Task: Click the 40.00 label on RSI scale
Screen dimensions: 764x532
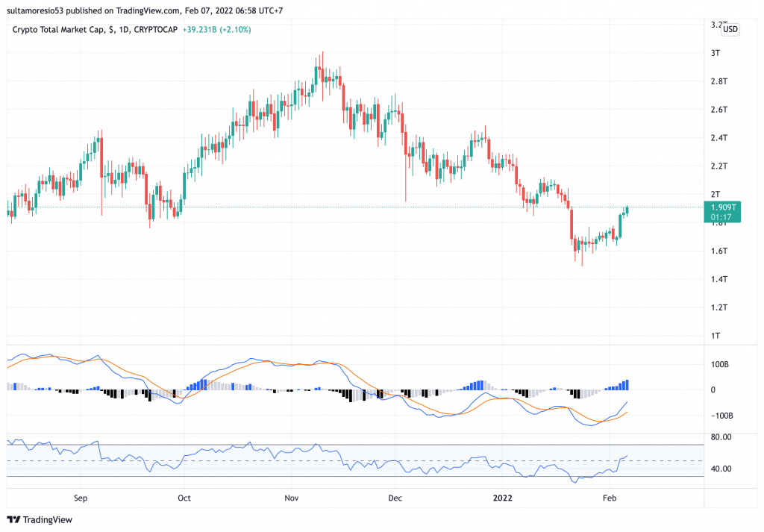Action: 720,469
